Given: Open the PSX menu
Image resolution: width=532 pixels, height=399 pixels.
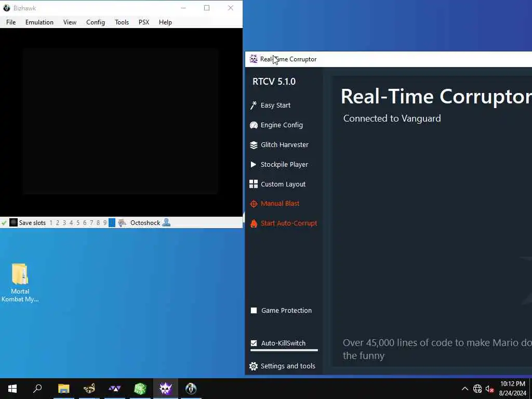Looking at the screenshot, I should pyautogui.click(x=143, y=22).
